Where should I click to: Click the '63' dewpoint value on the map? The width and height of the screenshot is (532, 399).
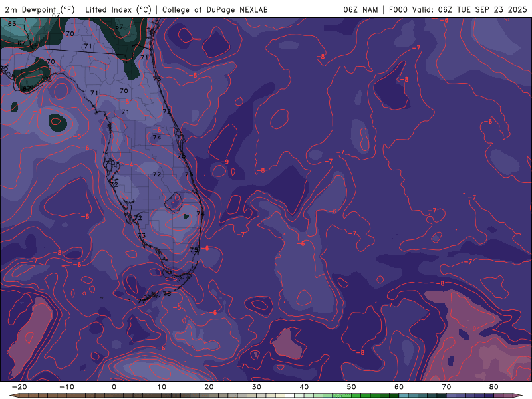pos(12,24)
